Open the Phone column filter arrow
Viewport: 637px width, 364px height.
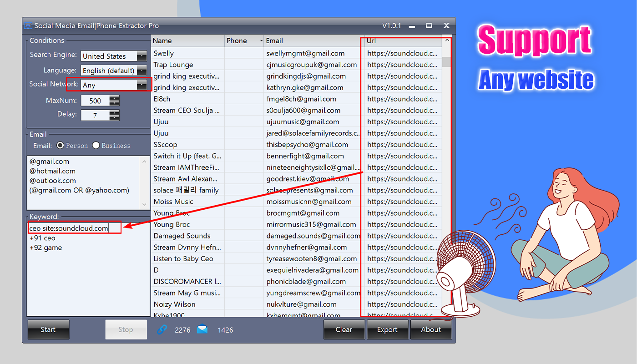(x=261, y=41)
